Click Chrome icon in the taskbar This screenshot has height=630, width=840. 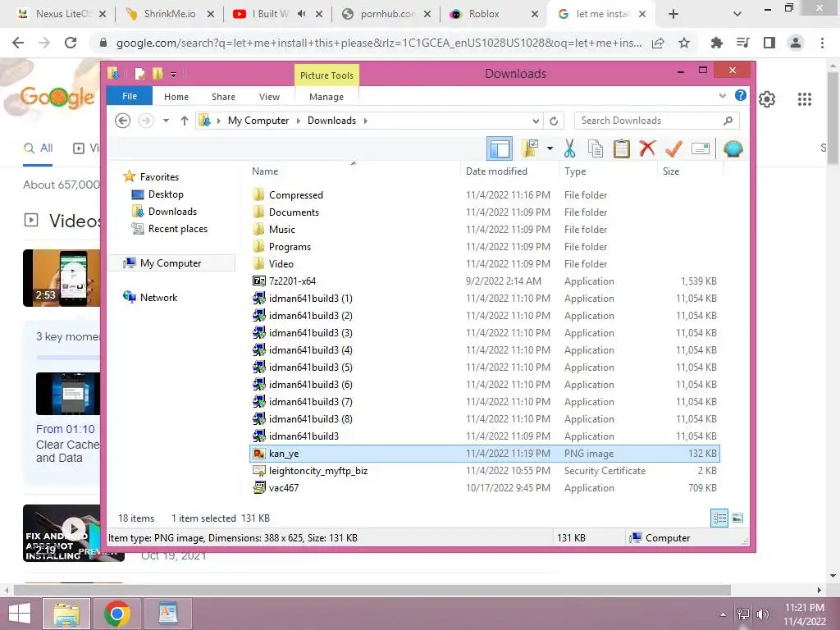click(x=117, y=614)
